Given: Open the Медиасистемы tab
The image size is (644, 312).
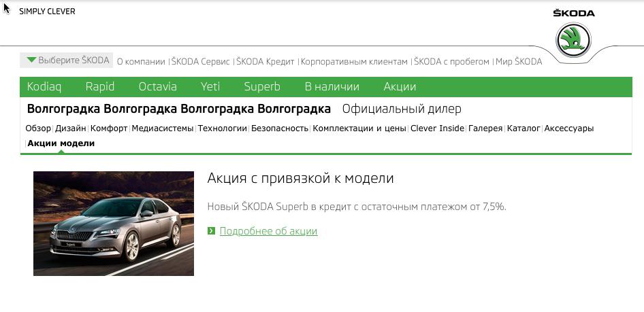Looking at the screenshot, I should pyautogui.click(x=163, y=128).
